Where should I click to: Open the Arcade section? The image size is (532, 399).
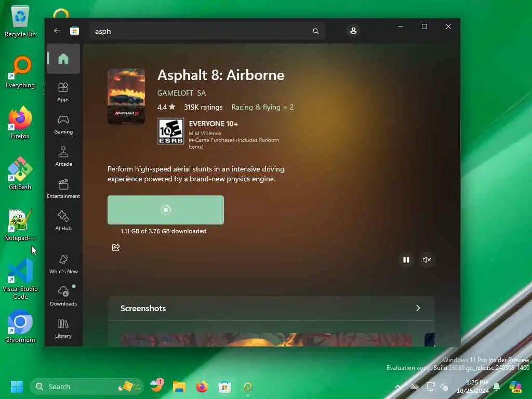(63, 156)
